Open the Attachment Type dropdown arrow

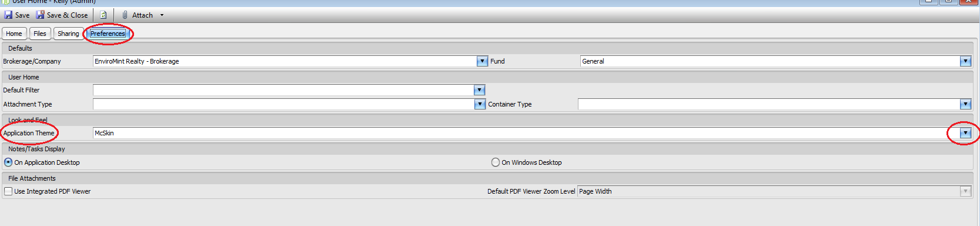(479, 104)
